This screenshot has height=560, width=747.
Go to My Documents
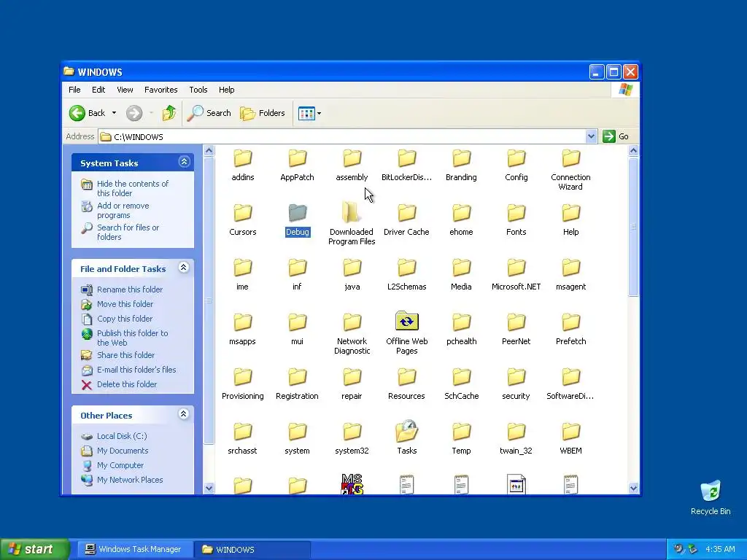(x=123, y=451)
